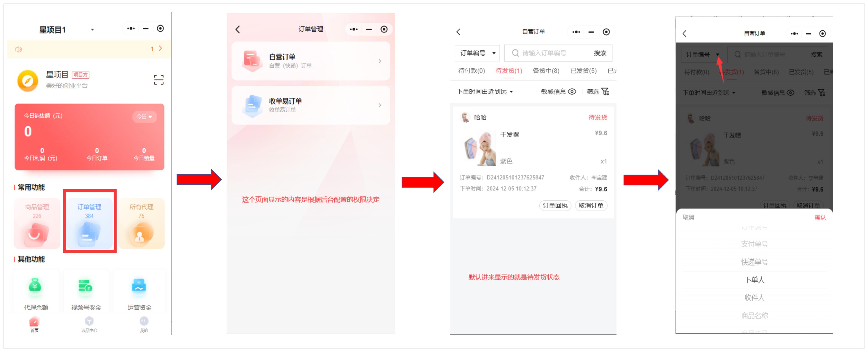Screen dimensions: 868x352
Task: Toggle the 敏感信息 eye icon in the dimmed screen
Action: pyautogui.click(x=790, y=93)
